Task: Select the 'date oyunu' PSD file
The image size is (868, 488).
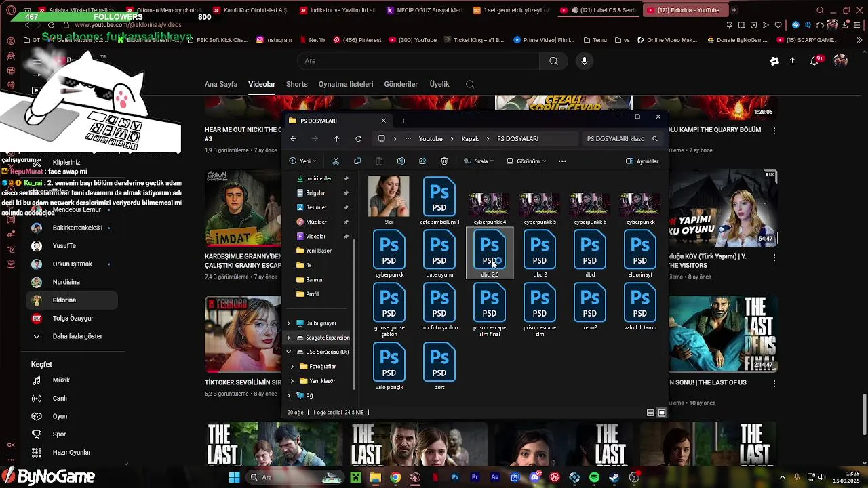Action: point(439,254)
